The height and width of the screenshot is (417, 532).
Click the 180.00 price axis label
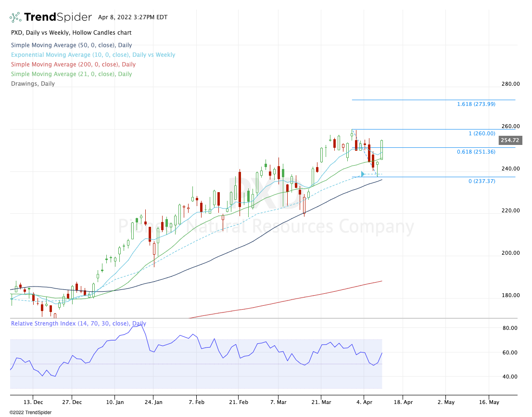click(x=511, y=295)
